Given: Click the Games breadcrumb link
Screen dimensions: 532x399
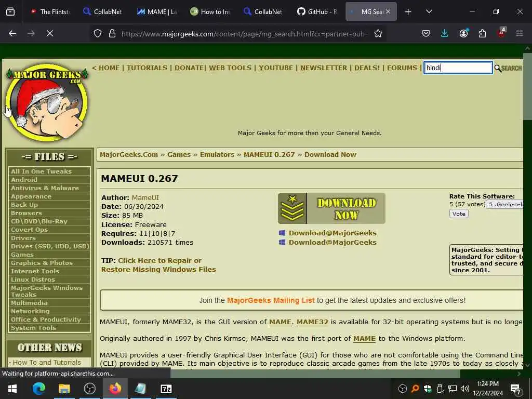Looking at the screenshot, I should 179,155.
